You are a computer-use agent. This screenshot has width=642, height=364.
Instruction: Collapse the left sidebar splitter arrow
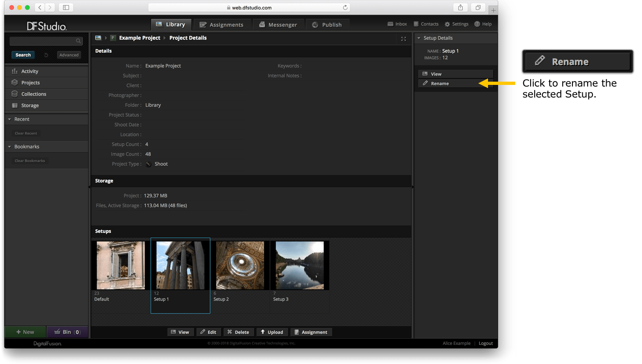[x=89, y=187]
